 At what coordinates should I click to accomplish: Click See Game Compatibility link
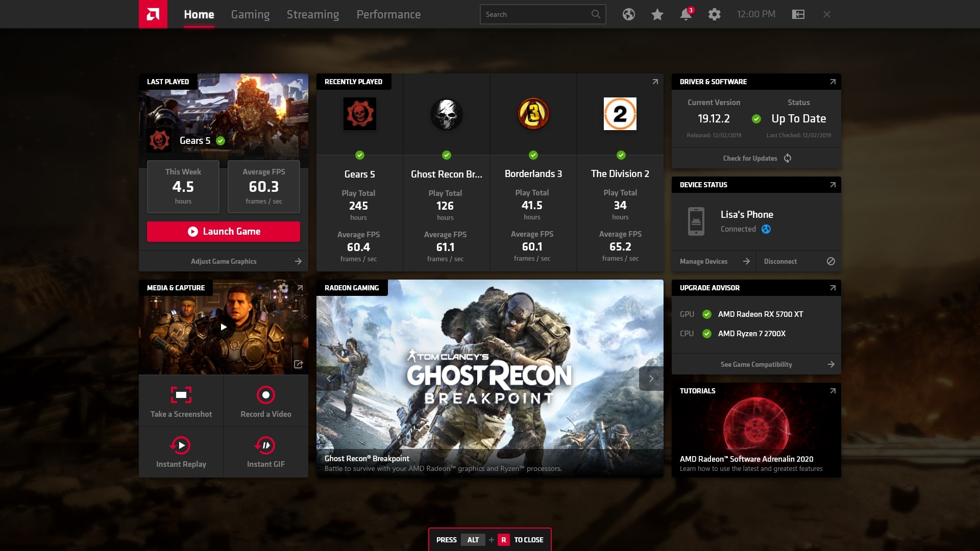click(x=756, y=364)
